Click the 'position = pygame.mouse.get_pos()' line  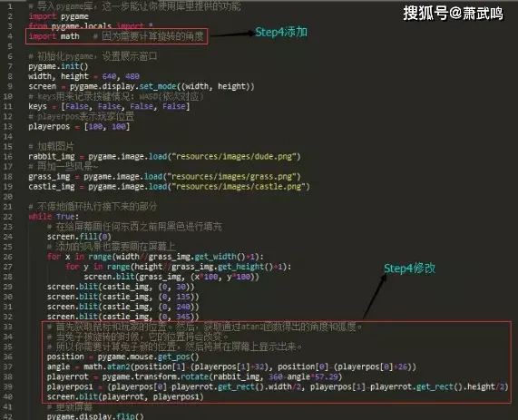click(122, 357)
